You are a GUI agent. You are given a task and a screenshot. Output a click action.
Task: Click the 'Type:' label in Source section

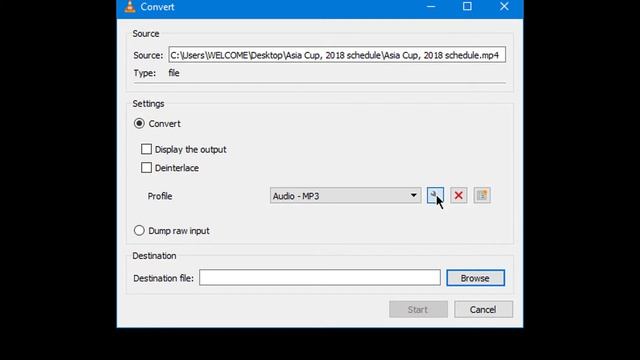144,73
